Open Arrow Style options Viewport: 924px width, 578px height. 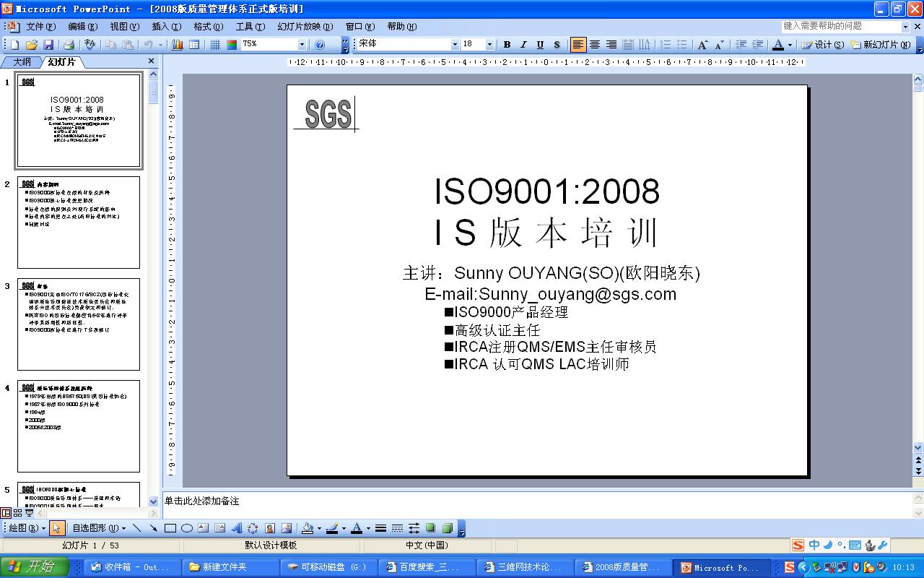pyautogui.click(x=414, y=528)
